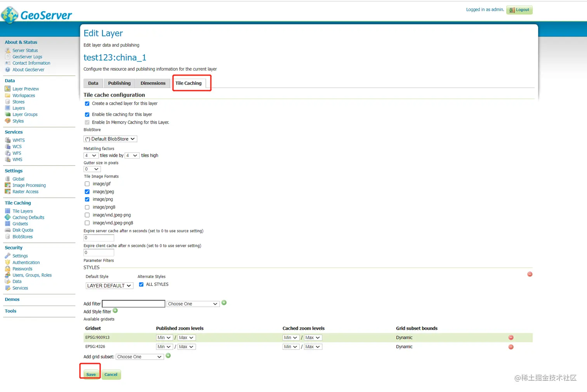Toggle the ALL STYLES checkbox
Screen dimensions: 587x392
(x=141, y=284)
